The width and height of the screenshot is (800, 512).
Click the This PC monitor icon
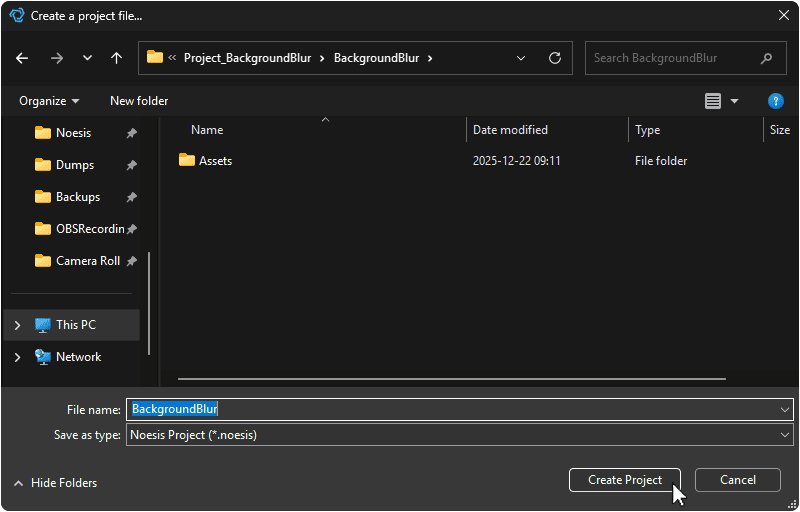(43, 325)
